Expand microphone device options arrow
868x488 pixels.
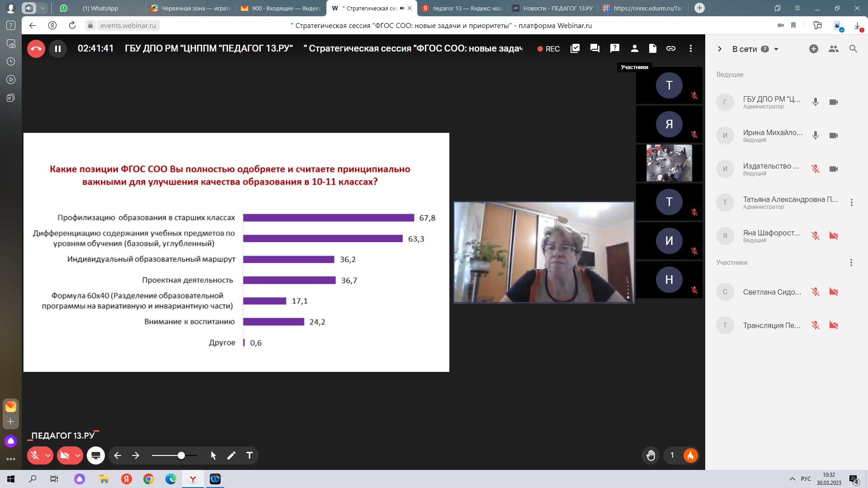point(47,455)
